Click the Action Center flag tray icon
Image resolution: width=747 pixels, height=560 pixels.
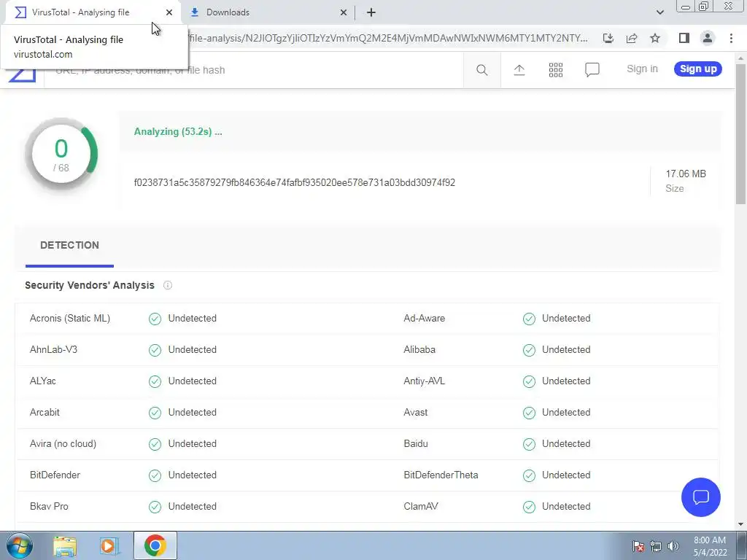[x=638, y=547]
